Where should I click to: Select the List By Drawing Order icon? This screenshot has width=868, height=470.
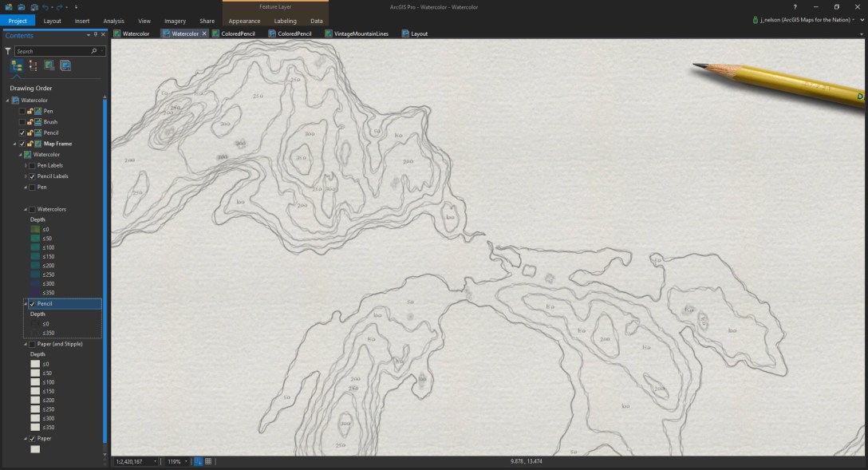16,65
